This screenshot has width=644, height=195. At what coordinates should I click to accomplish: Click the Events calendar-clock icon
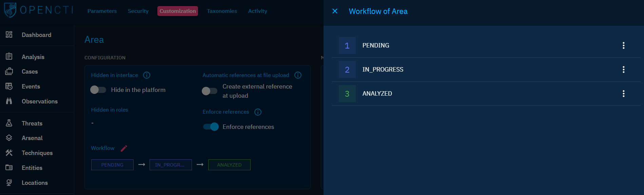click(x=9, y=86)
